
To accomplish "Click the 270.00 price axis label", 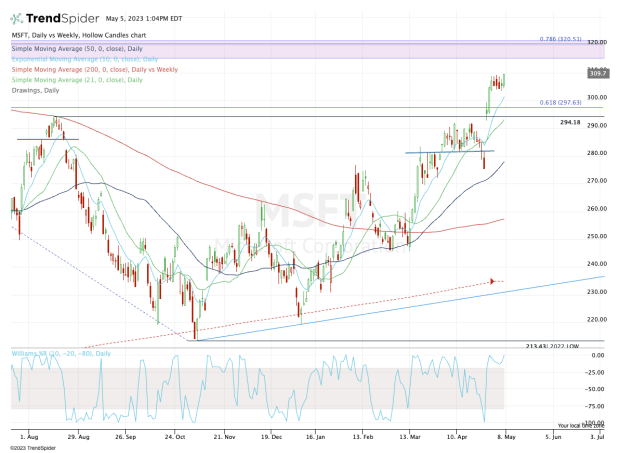I will 597,181.
